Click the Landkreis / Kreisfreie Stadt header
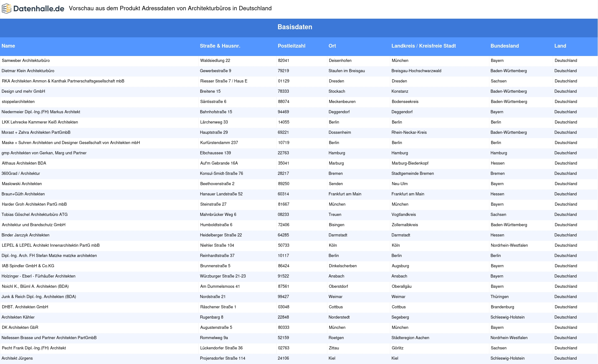598x364 pixels. [x=423, y=46]
